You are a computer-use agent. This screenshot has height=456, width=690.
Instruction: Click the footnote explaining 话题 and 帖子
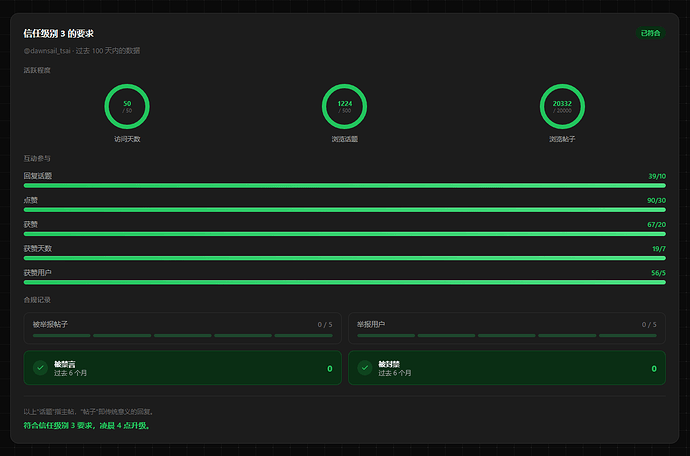[88, 412]
